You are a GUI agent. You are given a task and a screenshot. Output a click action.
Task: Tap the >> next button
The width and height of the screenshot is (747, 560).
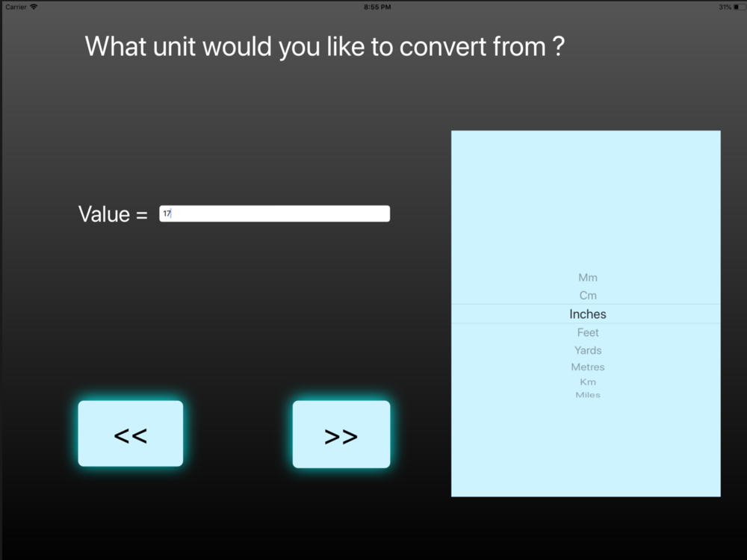341,434
